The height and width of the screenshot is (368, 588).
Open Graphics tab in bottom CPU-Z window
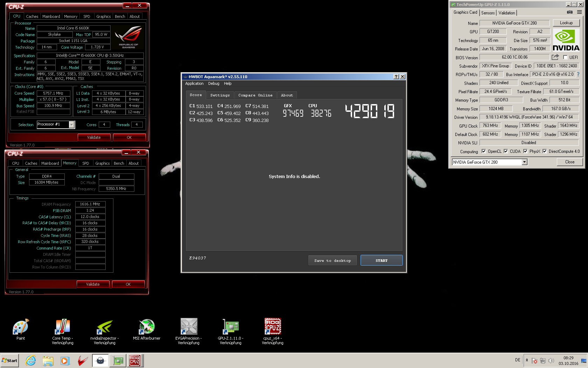103,163
